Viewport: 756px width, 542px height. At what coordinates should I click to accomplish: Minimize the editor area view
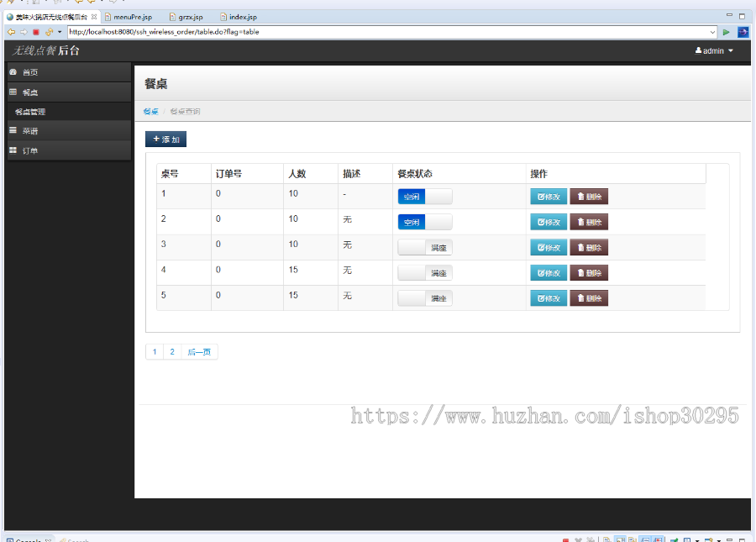pyautogui.click(x=729, y=16)
